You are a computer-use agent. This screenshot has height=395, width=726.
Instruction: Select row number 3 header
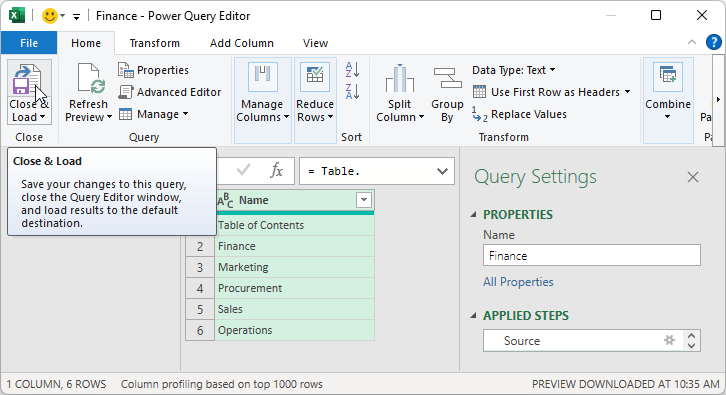point(200,267)
